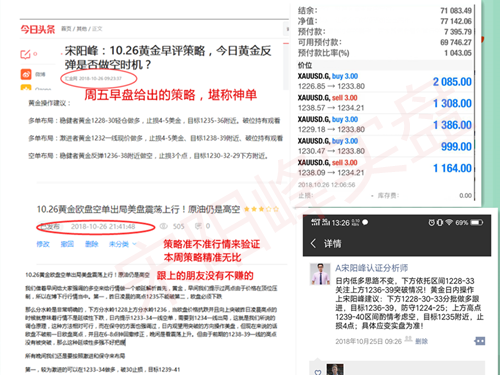Tap the 详情 header title
Image resolution: width=500 pixels, height=375 pixels.
point(332,244)
